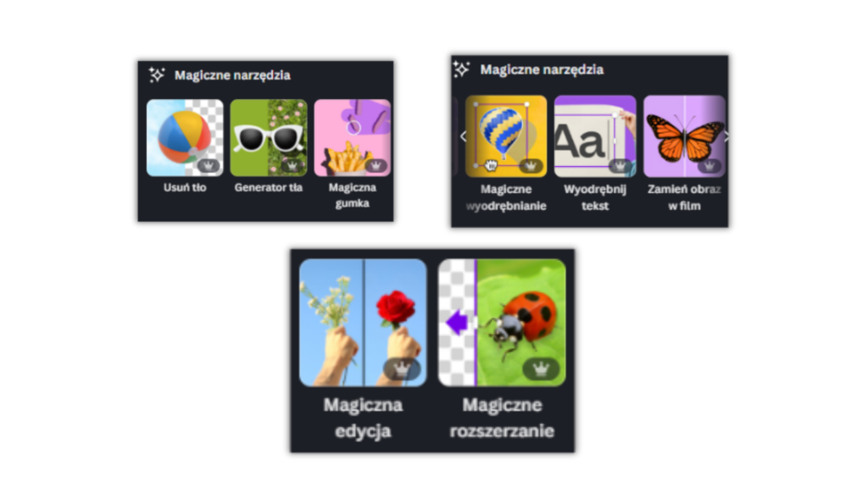
Task: Choose the Magiczna gumka fries tool
Action: point(353,138)
